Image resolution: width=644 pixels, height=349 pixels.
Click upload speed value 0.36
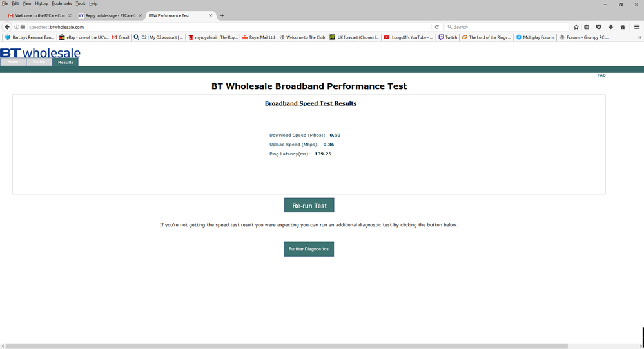click(329, 145)
